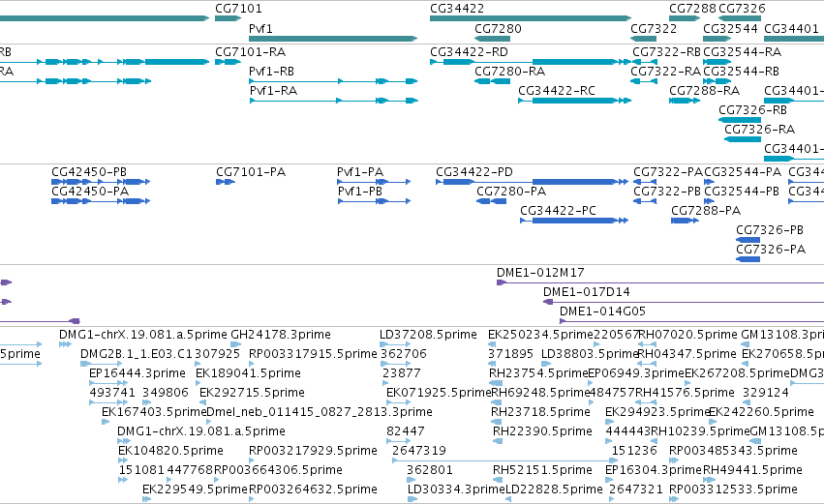The width and height of the screenshot is (824, 504).
Task: Click protein CG7101-PA
Action: (251, 172)
